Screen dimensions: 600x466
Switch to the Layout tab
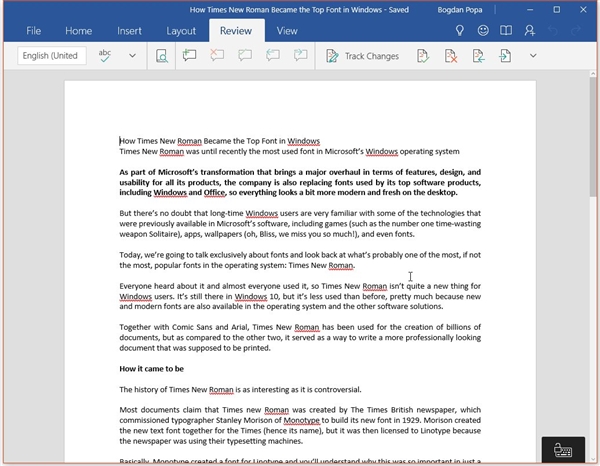[x=181, y=31]
